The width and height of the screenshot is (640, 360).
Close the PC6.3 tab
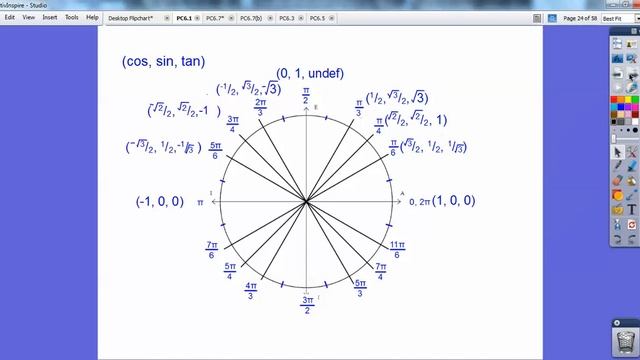click(301, 18)
